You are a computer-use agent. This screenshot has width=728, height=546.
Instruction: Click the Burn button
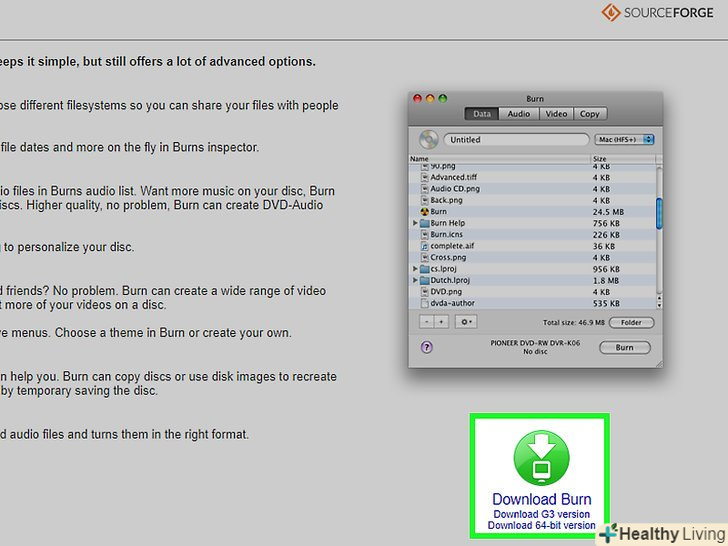pos(624,347)
